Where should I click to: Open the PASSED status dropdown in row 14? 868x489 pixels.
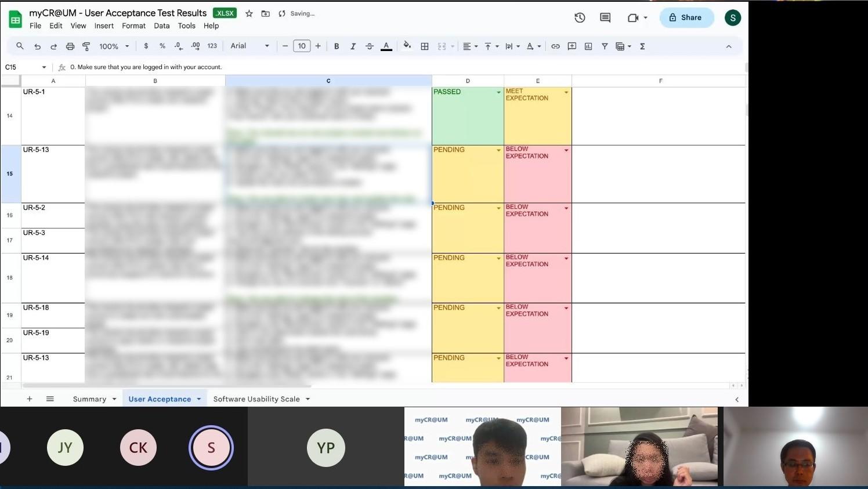(x=498, y=92)
